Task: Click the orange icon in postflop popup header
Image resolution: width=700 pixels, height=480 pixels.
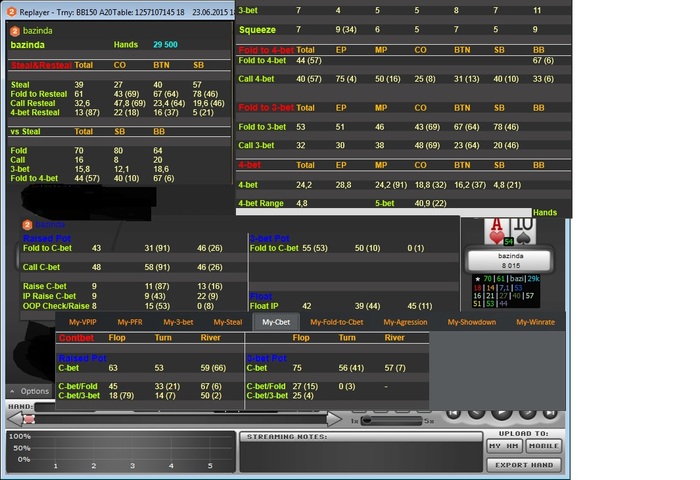Action: pyautogui.click(x=27, y=225)
